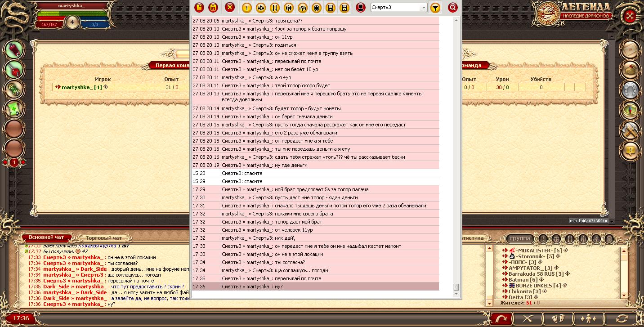Click the refresh arrows button in the bottom bar
This screenshot has width=644, height=327.
(x=622, y=318)
